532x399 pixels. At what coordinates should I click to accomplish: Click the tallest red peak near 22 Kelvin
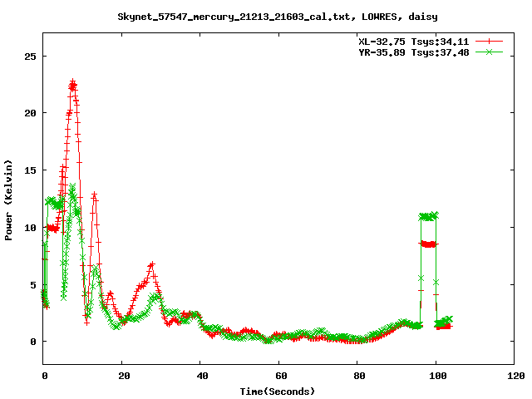click(x=72, y=86)
